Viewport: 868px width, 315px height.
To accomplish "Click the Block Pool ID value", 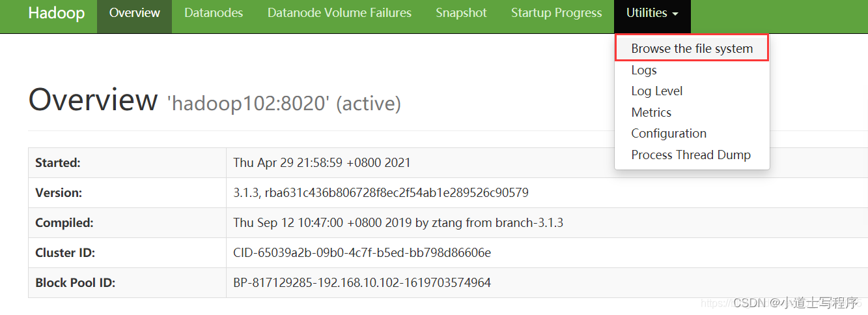I will (x=362, y=283).
